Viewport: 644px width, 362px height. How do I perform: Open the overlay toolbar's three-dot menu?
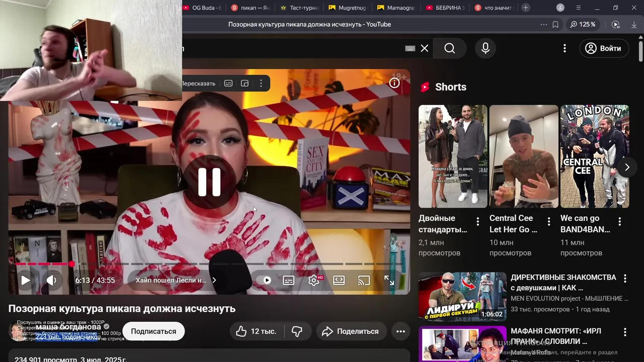click(x=261, y=83)
